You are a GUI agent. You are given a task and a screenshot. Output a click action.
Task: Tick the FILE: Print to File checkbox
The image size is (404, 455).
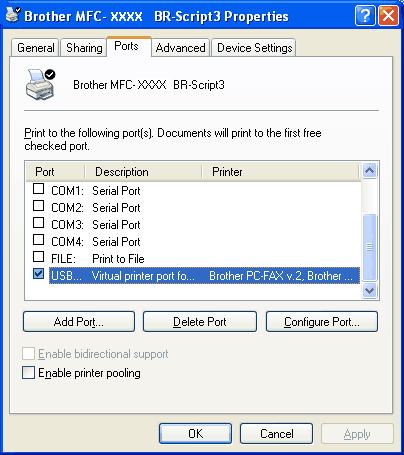click(39, 257)
